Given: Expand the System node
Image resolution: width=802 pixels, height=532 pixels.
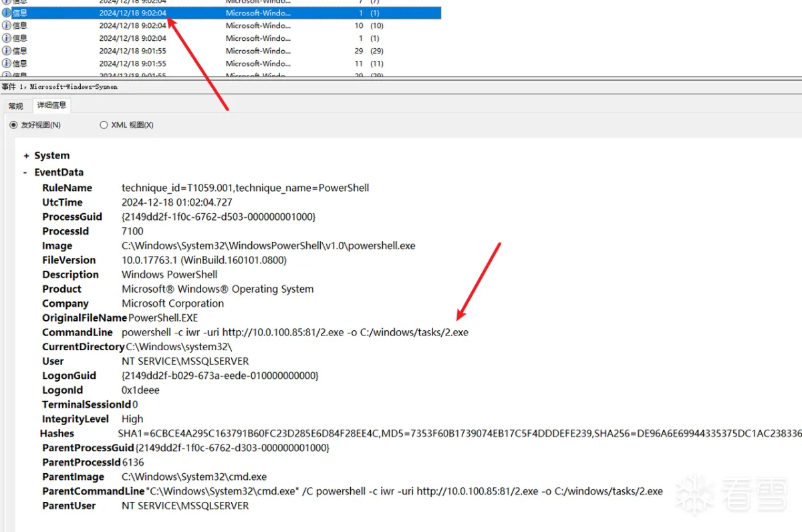Looking at the screenshot, I should (26, 156).
